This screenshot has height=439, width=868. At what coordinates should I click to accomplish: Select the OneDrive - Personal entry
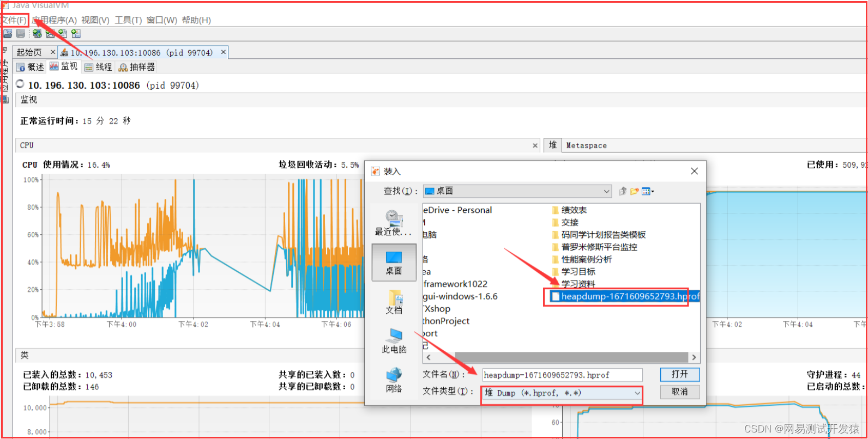click(457, 210)
